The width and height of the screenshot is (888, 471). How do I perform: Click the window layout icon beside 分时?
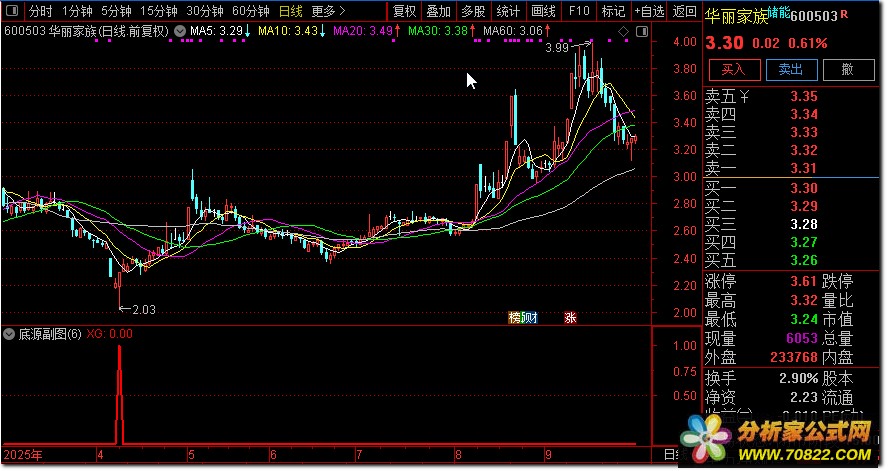tap(13, 12)
